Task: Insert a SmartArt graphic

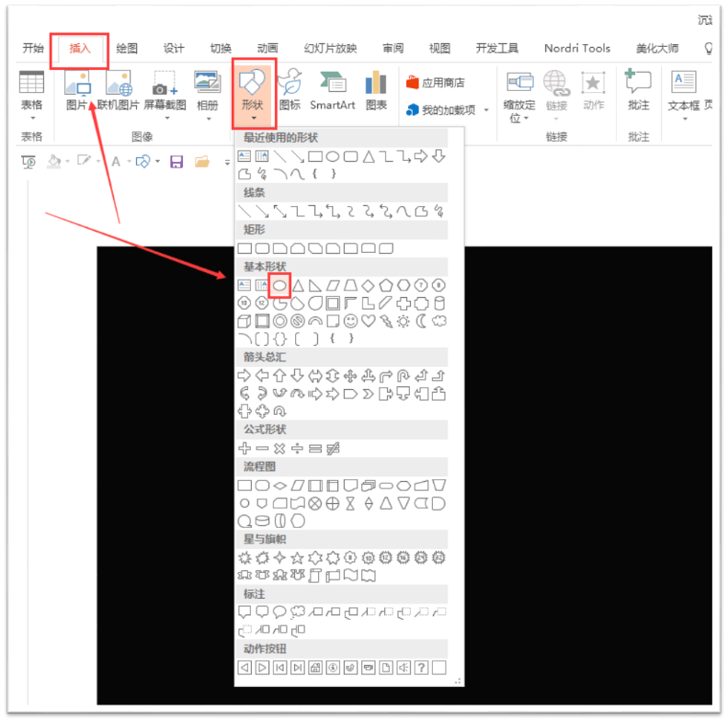Action: 333,91
